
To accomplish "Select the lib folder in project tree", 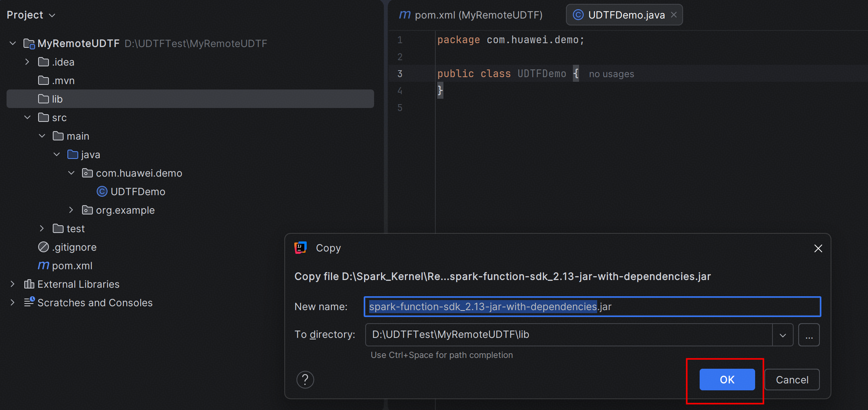I will click(190, 99).
